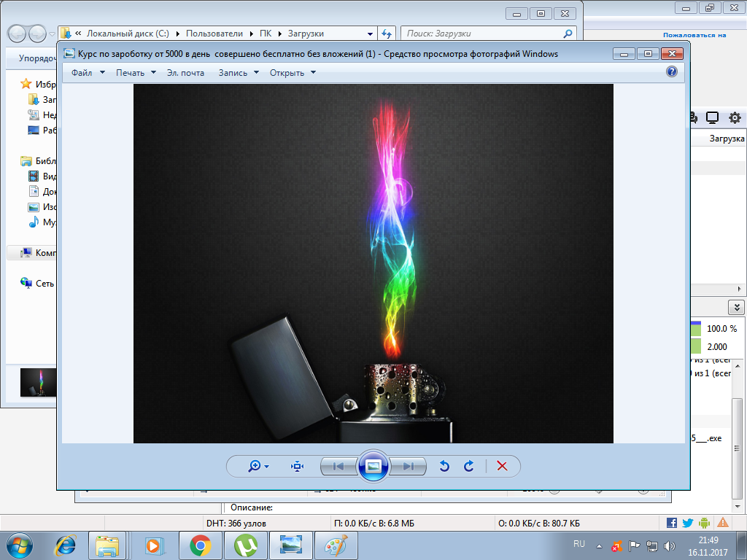Open the photo viewer help icon
The image size is (747, 560).
click(672, 72)
